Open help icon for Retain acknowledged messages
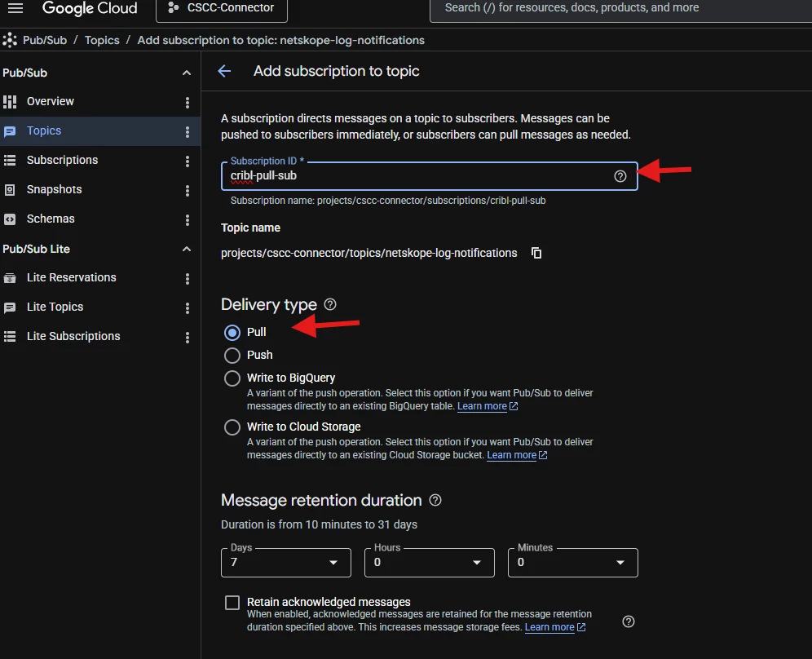Screen dimensions: 812x659 click(x=629, y=621)
